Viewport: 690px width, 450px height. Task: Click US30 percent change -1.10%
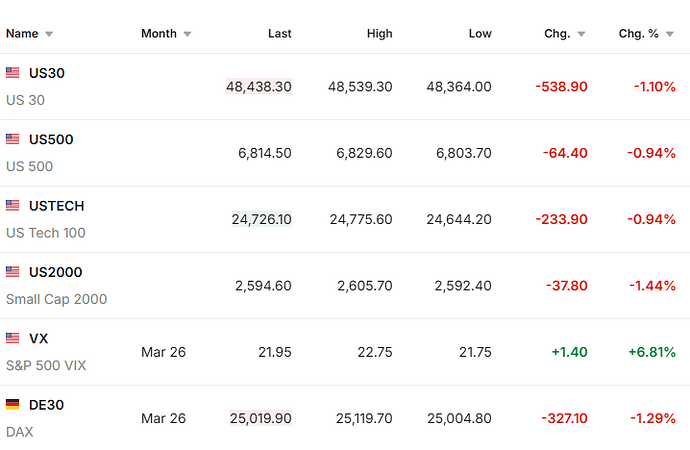click(x=655, y=87)
